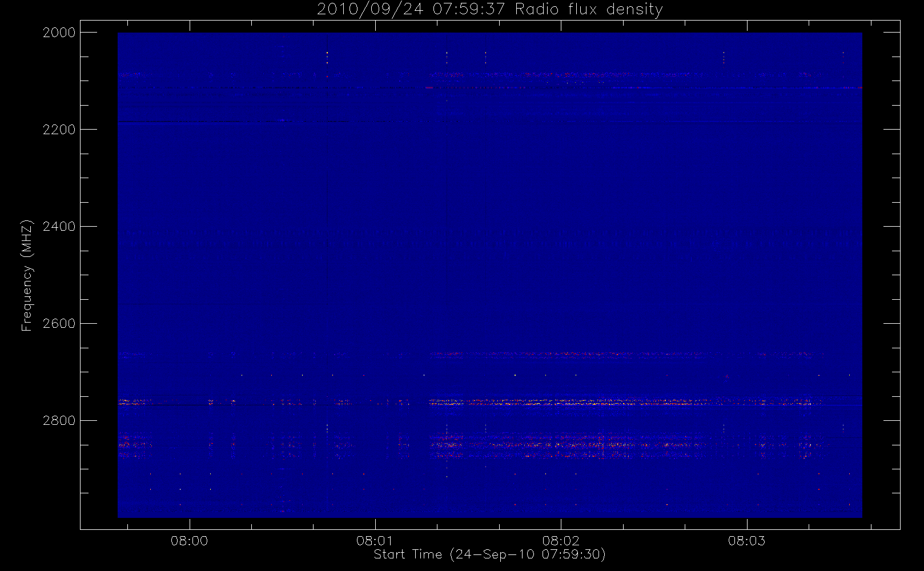
Task: Click the 08:03 time tick label
Action: pyautogui.click(x=746, y=541)
